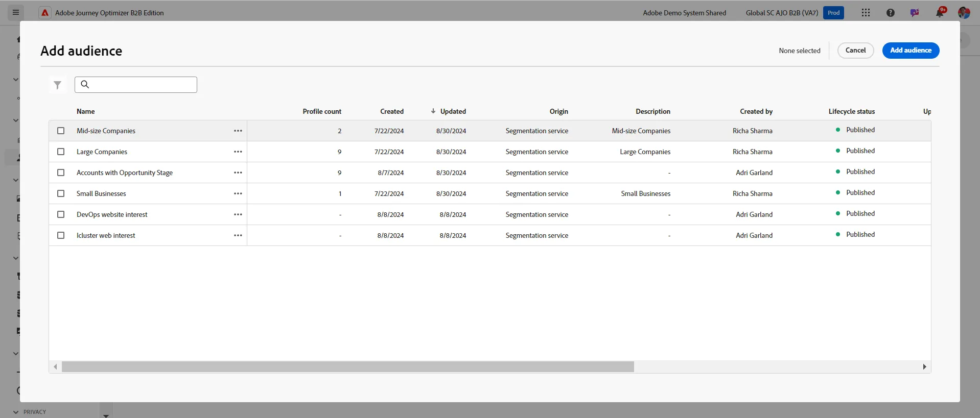The height and width of the screenshot is (418, 980).
Task: Open the user profile avatar
Action: tap(964, 13)
